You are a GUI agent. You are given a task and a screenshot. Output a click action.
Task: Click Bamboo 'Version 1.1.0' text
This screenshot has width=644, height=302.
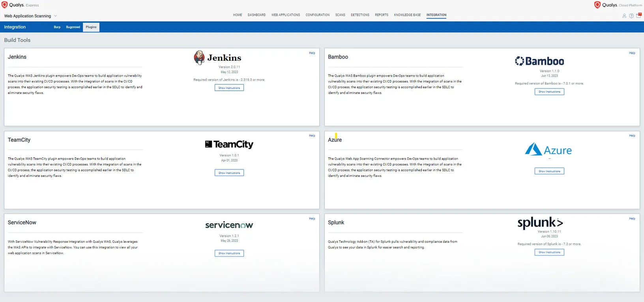coord(549,71)
